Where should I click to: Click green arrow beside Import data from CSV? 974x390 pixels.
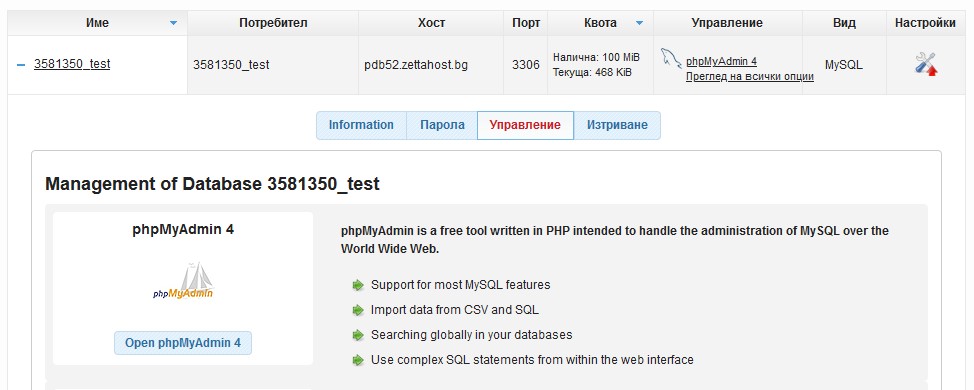[x=358, y=310]
